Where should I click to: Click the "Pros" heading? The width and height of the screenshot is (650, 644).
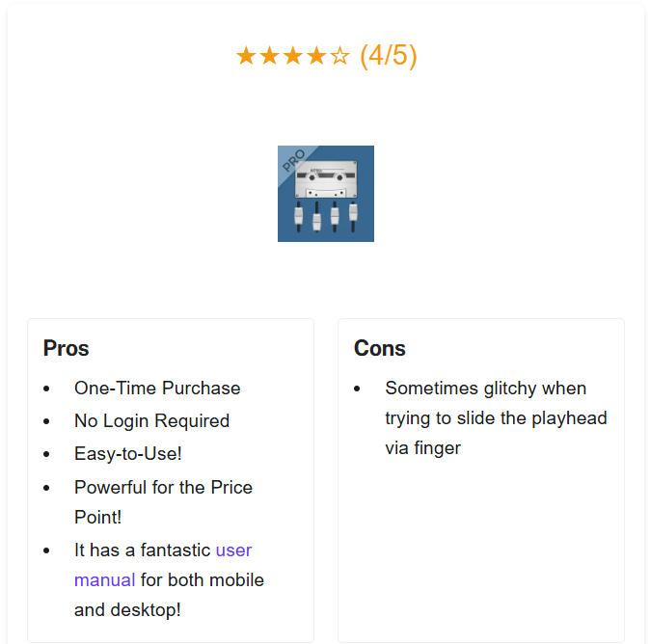[67, 348]
